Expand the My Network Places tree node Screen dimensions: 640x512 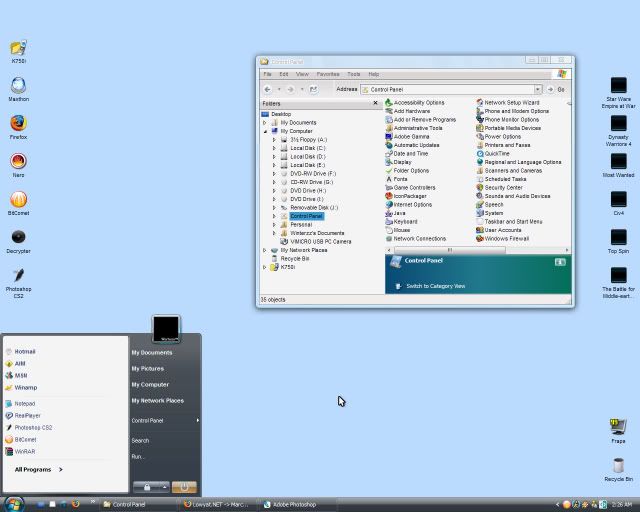pos(265,250)
